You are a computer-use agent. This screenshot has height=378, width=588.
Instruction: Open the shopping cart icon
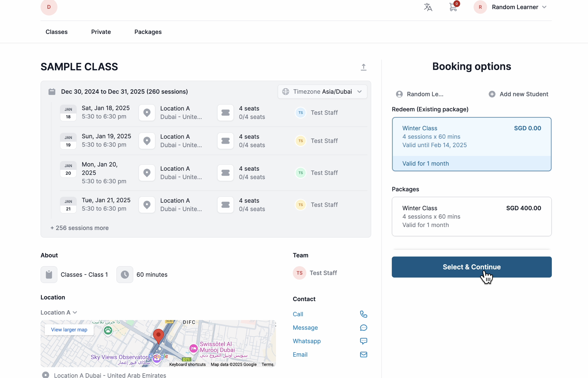click(453, 7)
